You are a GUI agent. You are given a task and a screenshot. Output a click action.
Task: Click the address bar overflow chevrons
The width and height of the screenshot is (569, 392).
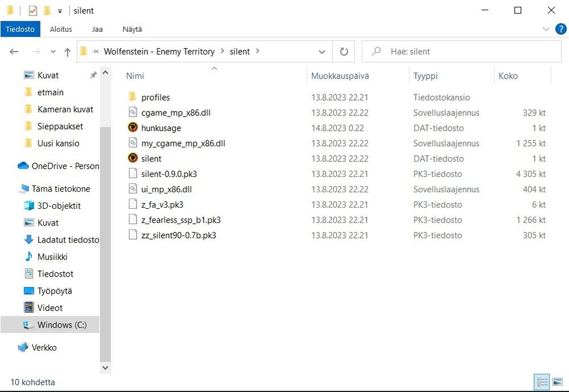click(96, 52)
